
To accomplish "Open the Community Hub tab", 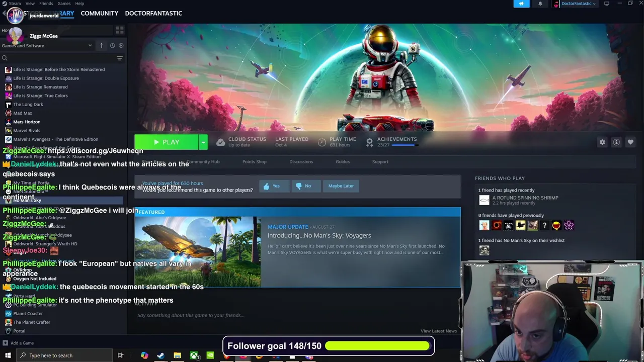I will pos(203,161).
